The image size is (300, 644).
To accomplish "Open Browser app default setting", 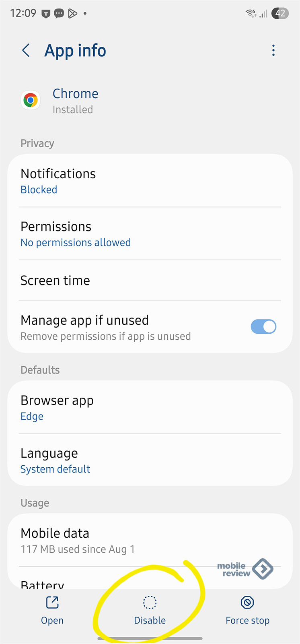I will click(150, 407).
